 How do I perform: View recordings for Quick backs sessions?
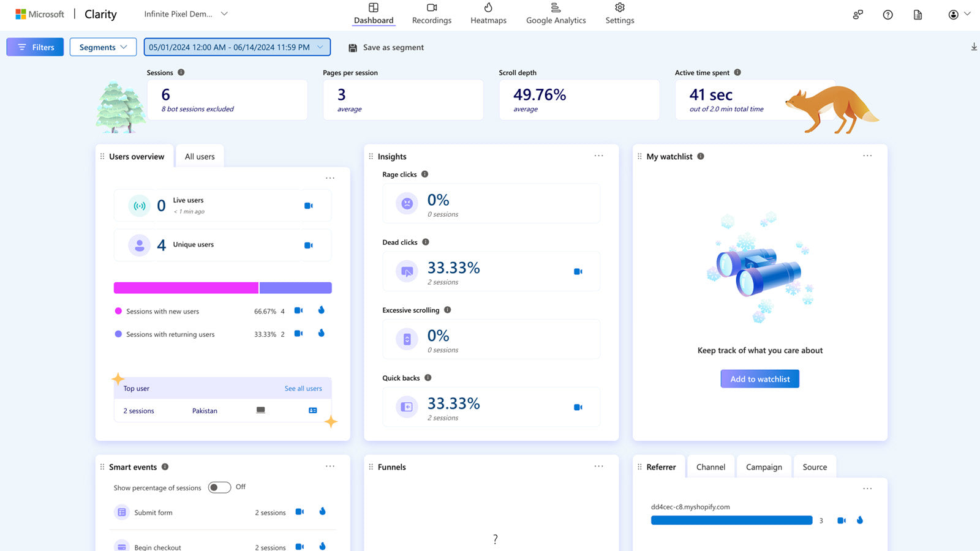click(578, 407)
